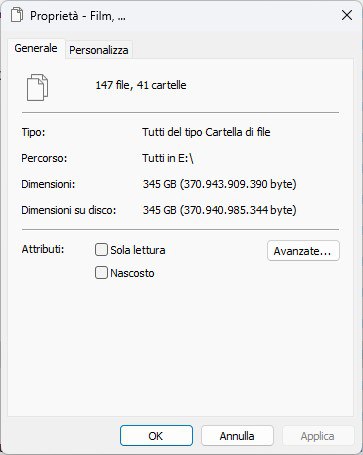
Task: Click the Sola lettura label text
Action: (x=138, y=250)
